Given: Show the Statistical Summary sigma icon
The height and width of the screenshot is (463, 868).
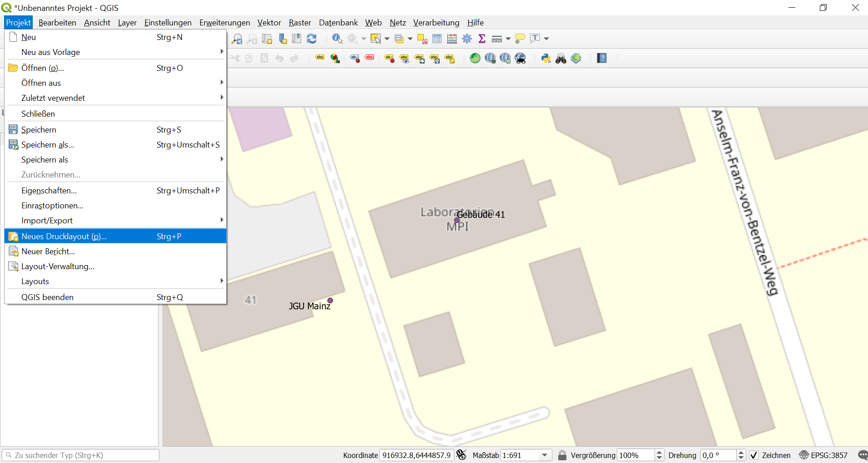Looking at the screenshot, I should click(x=482, y=39).
